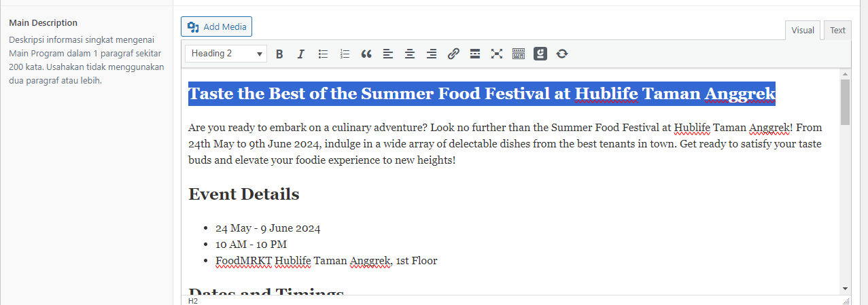Apply blockquote formatting
This screenshot has height=305, width=868.
click(x=366, y=54)
